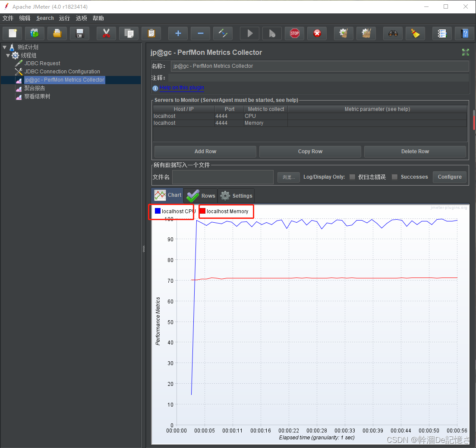Switch to the Settings tab
476x448 pixels.
point(236,196)
